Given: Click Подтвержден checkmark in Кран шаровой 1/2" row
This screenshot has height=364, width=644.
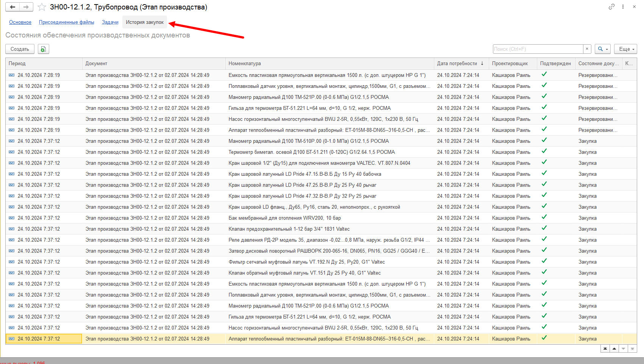Looking at the screenshot, I should click(544, 162).
